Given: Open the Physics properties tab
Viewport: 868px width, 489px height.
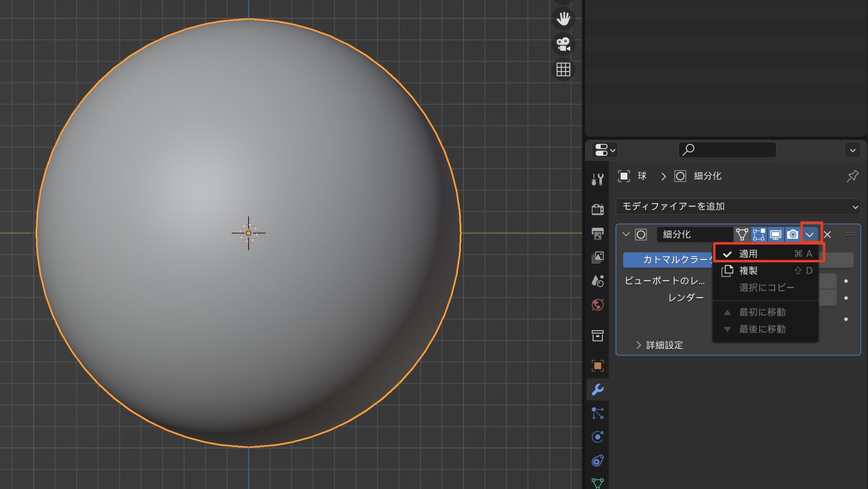Looking at the screenshot, I should pos(598,437).
